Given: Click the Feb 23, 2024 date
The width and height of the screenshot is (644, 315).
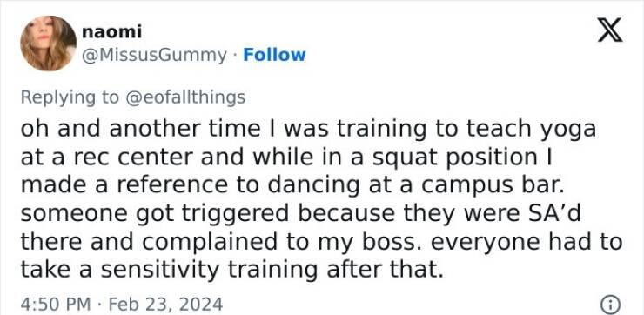Looking at the screenshot, I should [x=165, y=305].
